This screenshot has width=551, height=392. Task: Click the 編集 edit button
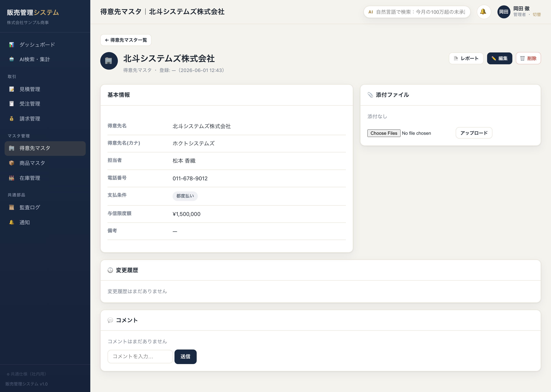(x=499, y=58)
